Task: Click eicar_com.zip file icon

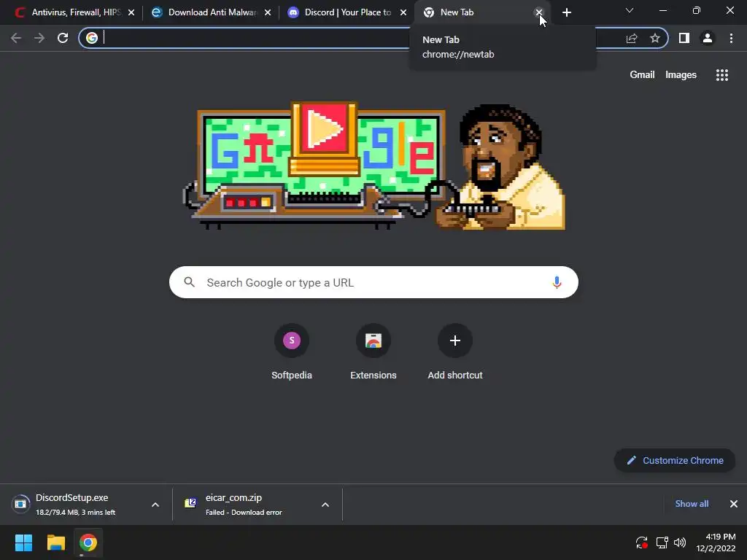Action: coord(190,503)
